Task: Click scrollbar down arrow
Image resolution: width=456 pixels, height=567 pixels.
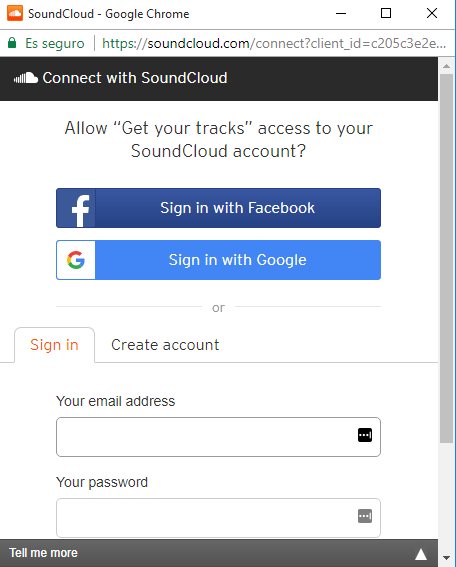Action: point(447,558)
